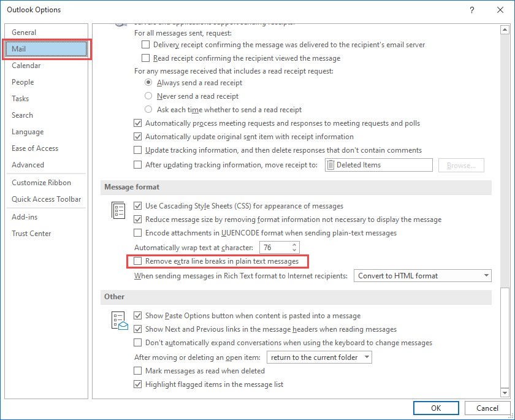The width and height of the screenshot is (515, 420).
Task: Open return to the current folder dropdown
Action: 319,357
